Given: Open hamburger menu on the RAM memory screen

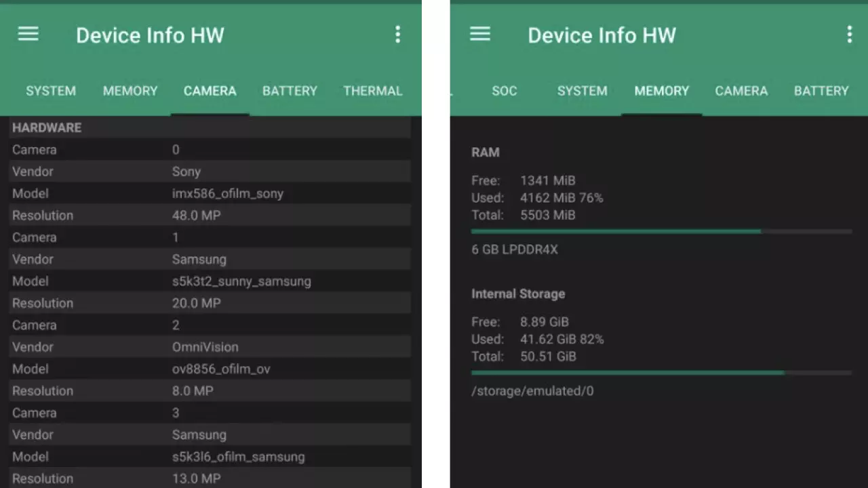Looking at the screenshot, I should point(479,35).
